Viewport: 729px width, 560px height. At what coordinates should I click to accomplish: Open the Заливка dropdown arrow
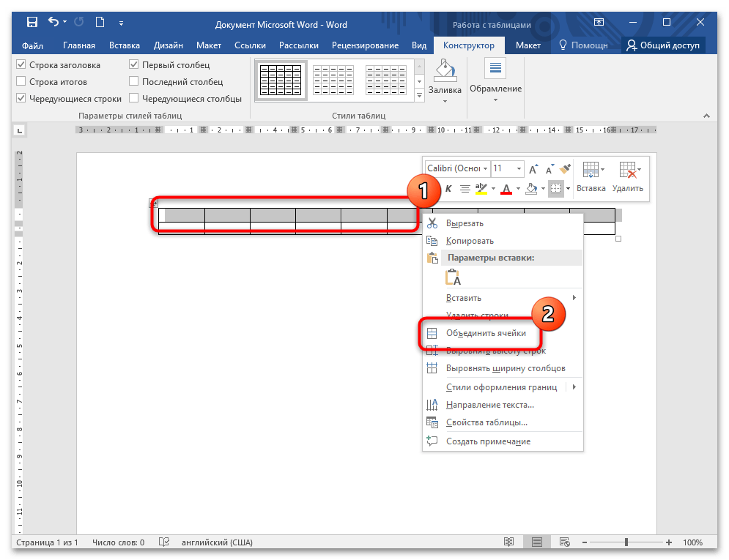tap(445, 101)
